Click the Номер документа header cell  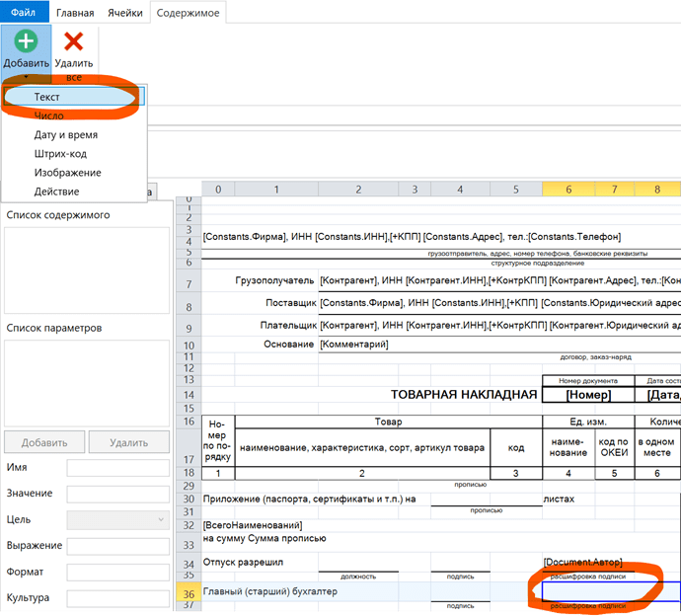(x=588, y=380)
